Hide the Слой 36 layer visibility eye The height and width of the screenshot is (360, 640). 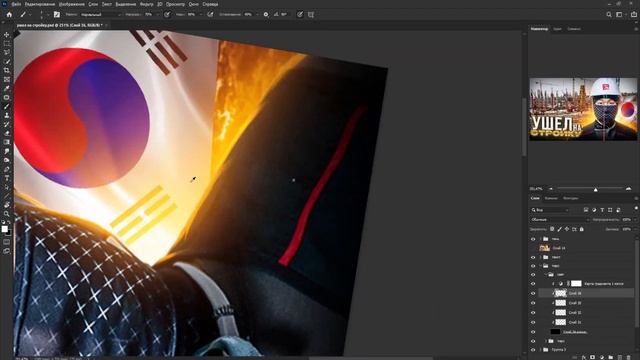point(533,293)
